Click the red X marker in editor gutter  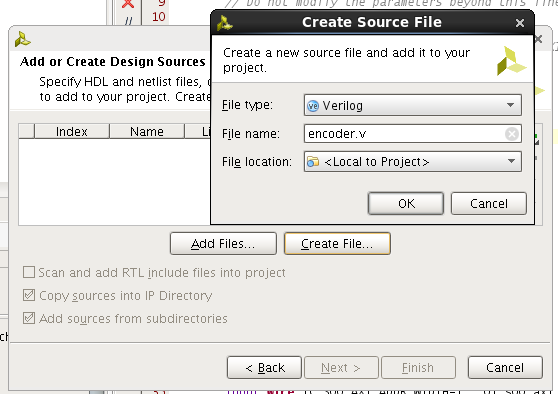[x=128, y=4]
